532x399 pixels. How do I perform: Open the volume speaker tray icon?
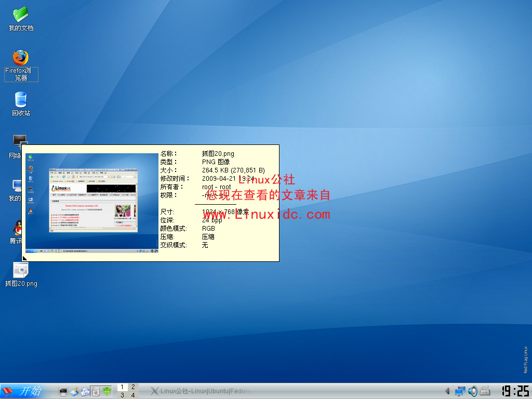[x=473, y=391]
